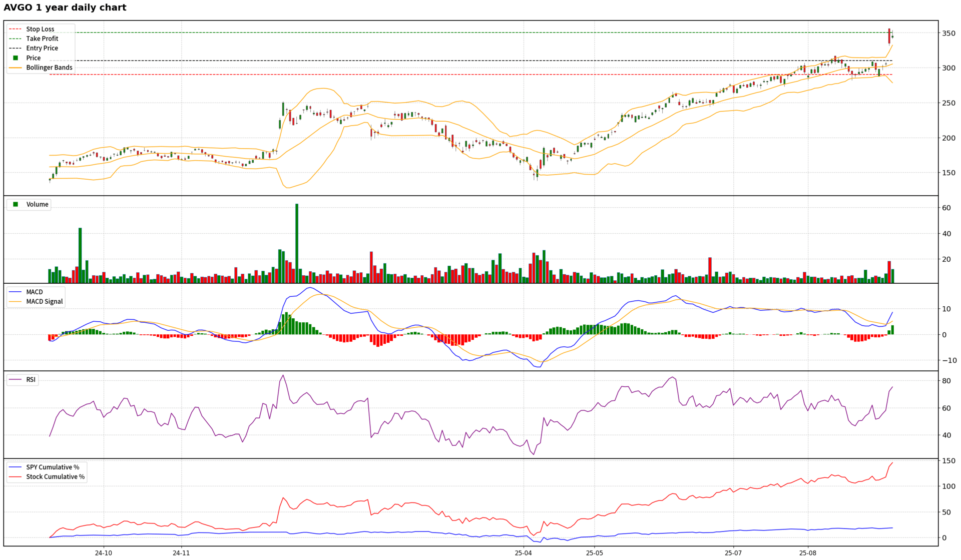Viewport: 961px width, 560px height.
Task: Click the Bollinger Bands legend entry
Action: click(49, 68)
